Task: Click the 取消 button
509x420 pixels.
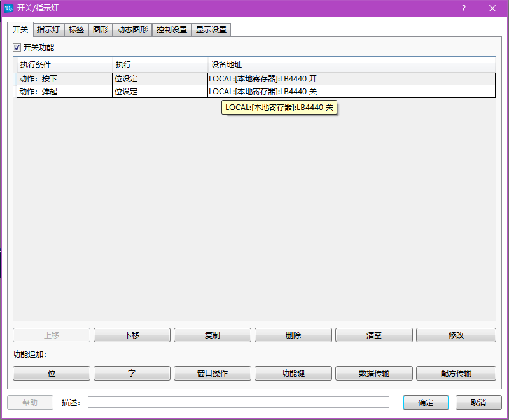Action: coord(478,402)
